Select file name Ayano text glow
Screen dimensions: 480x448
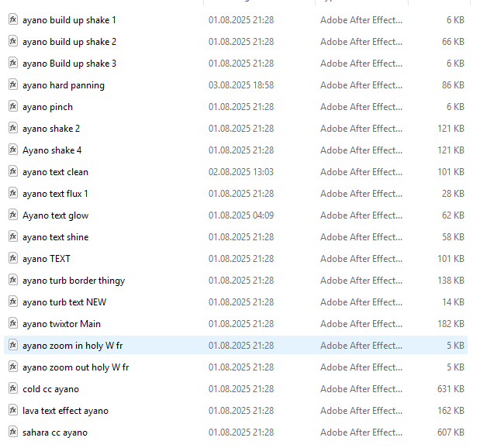[x=55, y=215]
